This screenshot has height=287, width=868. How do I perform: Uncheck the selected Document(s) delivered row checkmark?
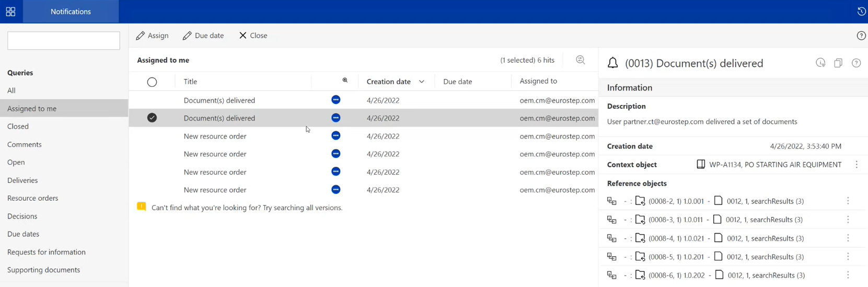[152, 118]
